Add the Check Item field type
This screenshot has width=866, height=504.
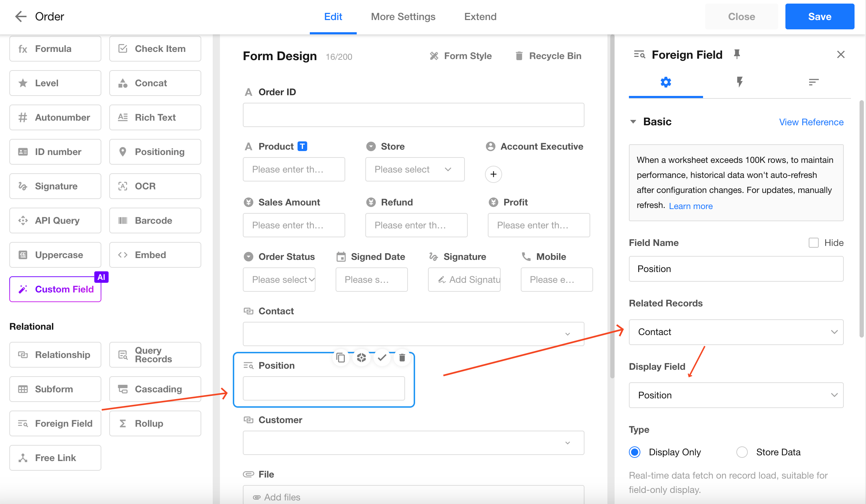click(155, 49)
